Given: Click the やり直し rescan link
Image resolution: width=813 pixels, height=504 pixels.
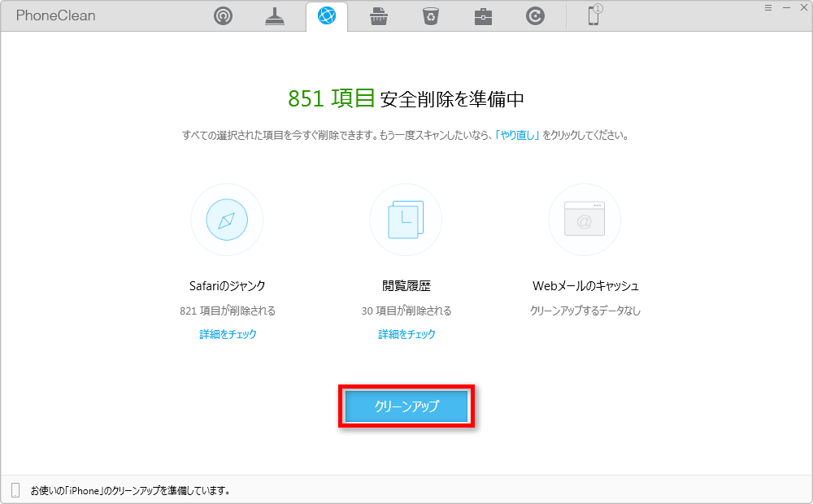Looking at the screenshot, I should point(517,135).
